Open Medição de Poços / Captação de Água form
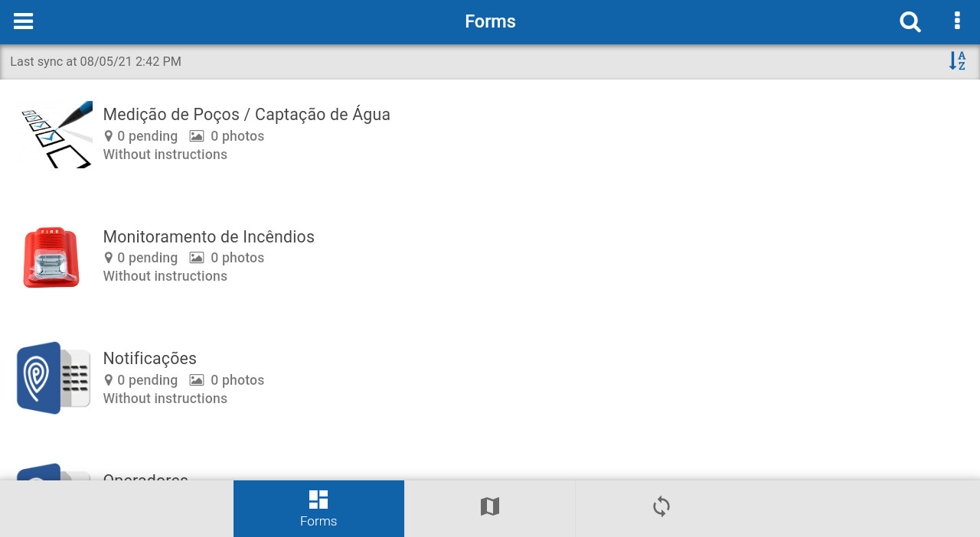 point(490,135)
